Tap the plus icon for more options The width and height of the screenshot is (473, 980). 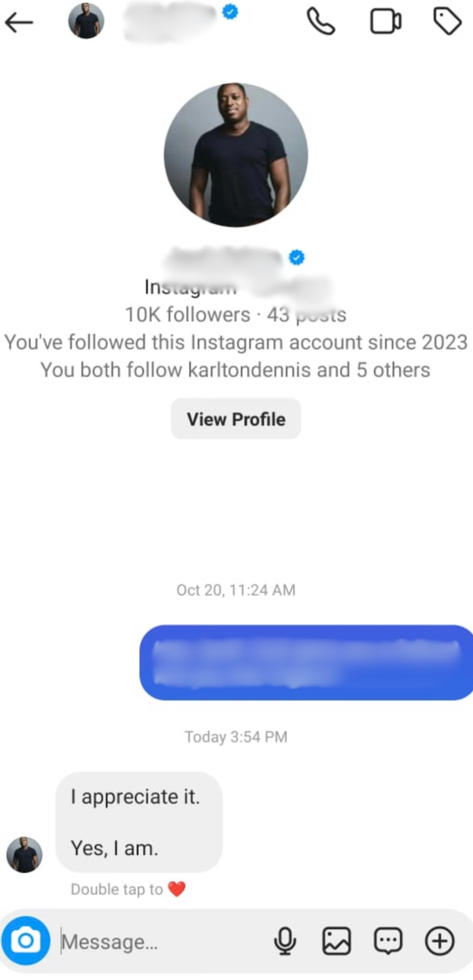click(439, 941)
